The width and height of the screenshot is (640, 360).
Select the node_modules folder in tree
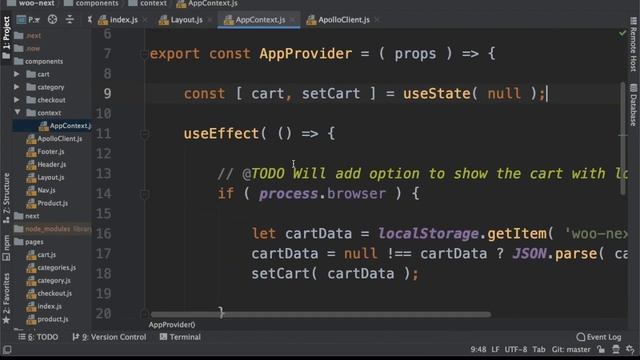click(x=47, y=229)
